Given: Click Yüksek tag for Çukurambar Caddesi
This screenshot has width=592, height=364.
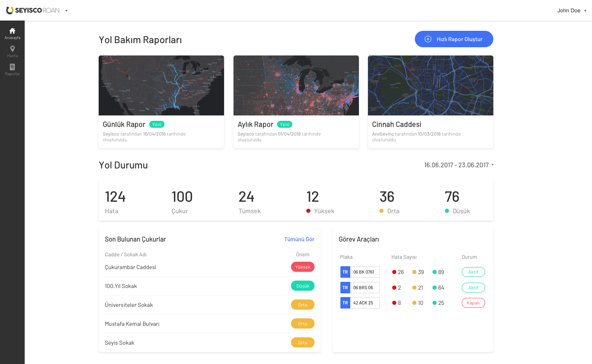Looking at the screenshot, I should pyautogui.click(x=303, y=267).
